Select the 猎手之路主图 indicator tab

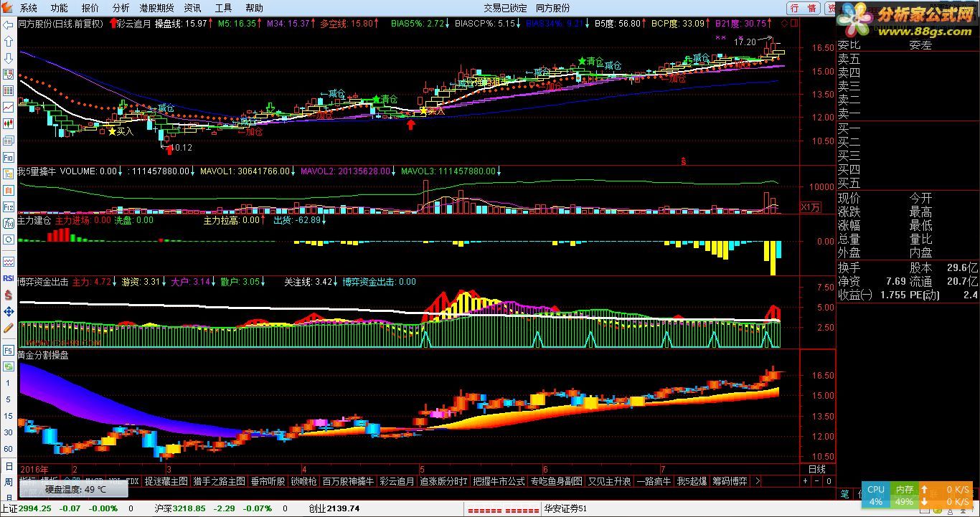(x=220, y=481)
